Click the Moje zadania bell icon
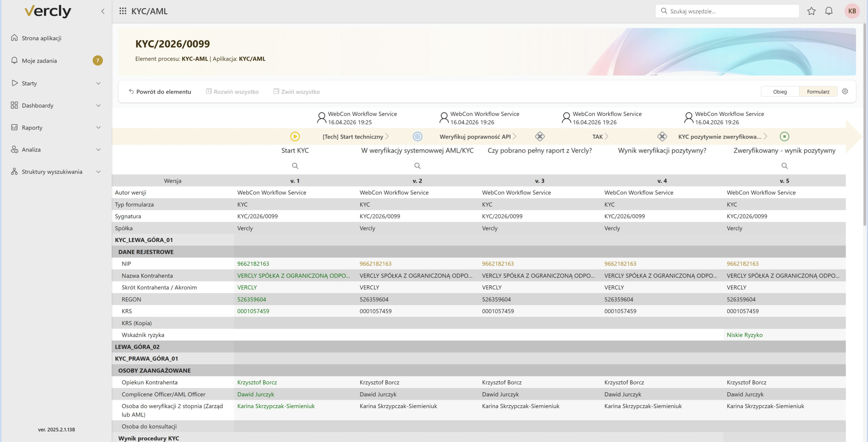The width and height of the screenshot is (868, 442). (14, 60)
